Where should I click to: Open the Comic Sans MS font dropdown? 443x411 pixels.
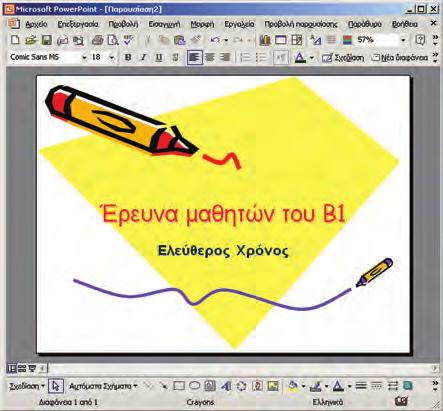(84, 58)
